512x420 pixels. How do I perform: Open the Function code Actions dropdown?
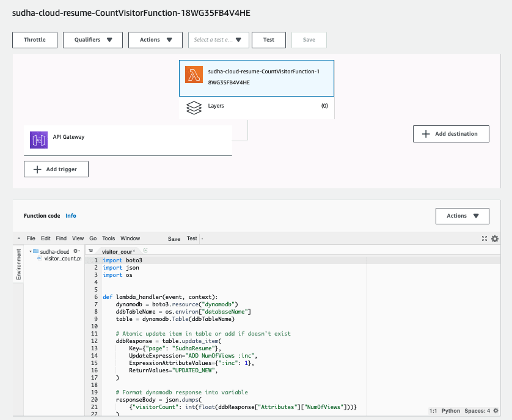tap(463, 216)
